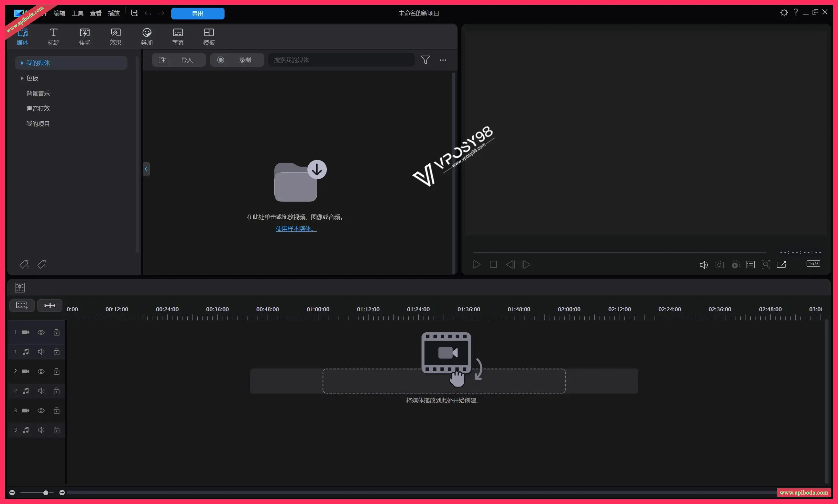The height and width of the screenshot is (504, 838).
Task: Click the 搜索我的媒体 search field
Action: click(x=341, y=60)
